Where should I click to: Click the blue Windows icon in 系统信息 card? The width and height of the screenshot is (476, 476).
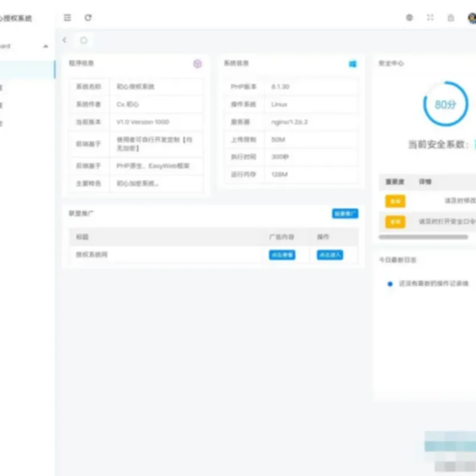[x=352, y=64]
